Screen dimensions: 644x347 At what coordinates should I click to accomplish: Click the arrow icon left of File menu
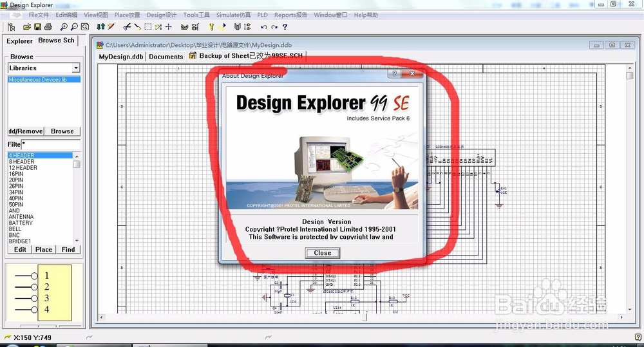click(x=15, y=15)
